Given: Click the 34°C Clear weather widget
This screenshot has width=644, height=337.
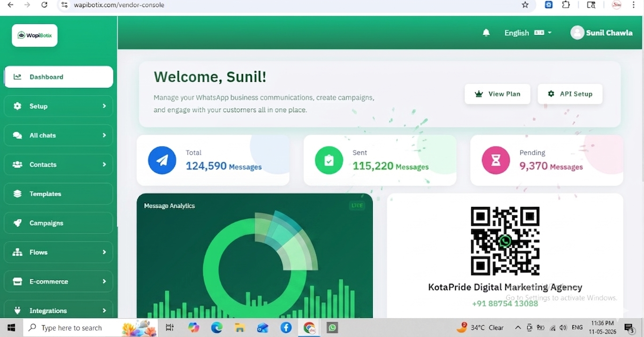Looking at the screenshot, I should [481, 328].
